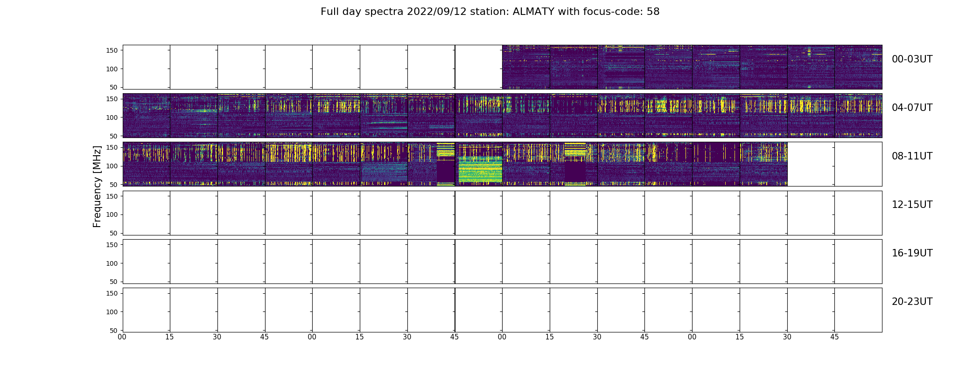Select the 04-07UT row label
Image resolution: width=980 pixels, height=373 pixels.
(912, 108)
